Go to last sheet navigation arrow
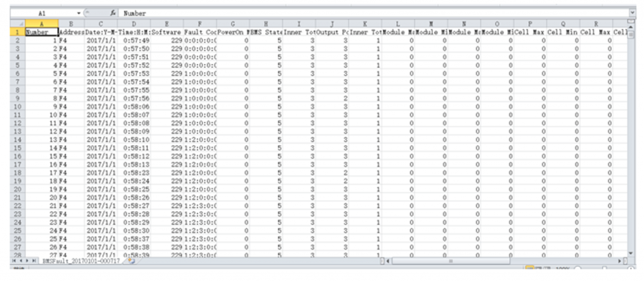The width and height of the screenshot is (644, 282). (x=34, y=261)
